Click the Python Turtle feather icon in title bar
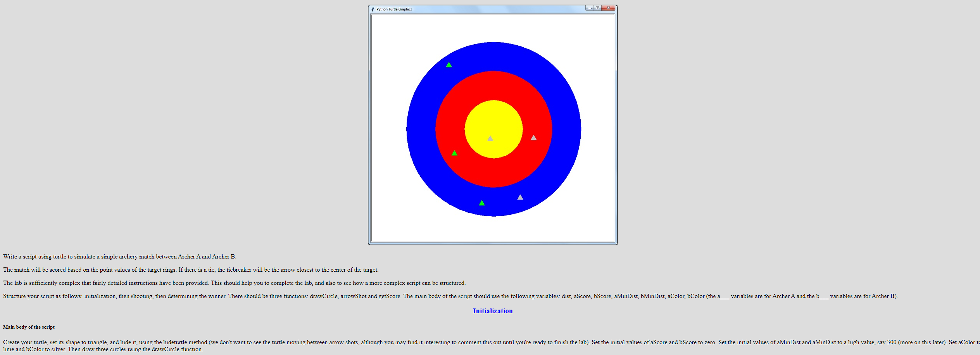The image size is (980, 355). (373, 9)
